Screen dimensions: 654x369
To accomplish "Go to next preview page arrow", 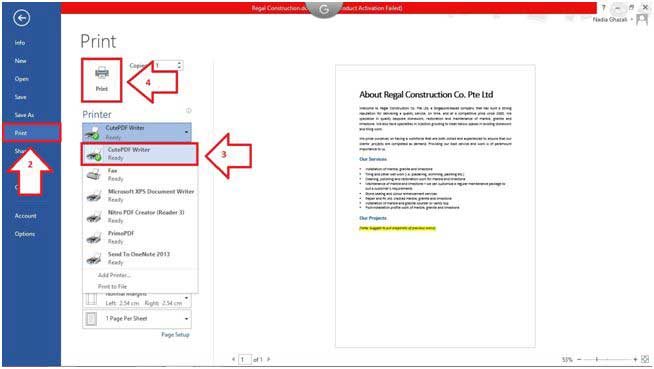I will point(268,359).
